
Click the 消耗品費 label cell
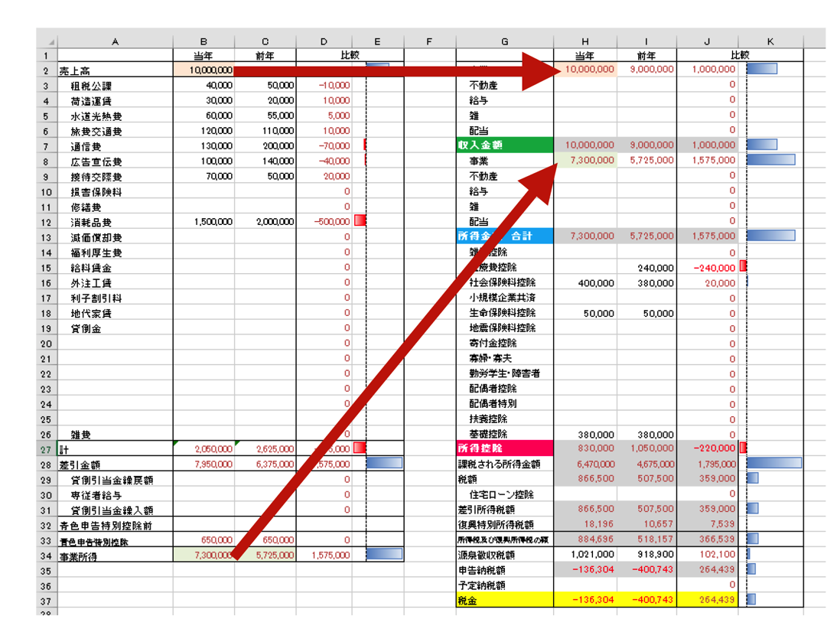pos(116,223)
